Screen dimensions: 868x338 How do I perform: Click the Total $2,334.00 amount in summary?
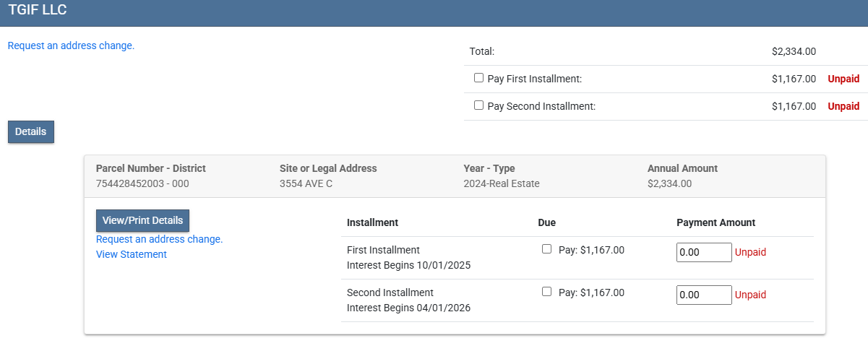(794, 51)
